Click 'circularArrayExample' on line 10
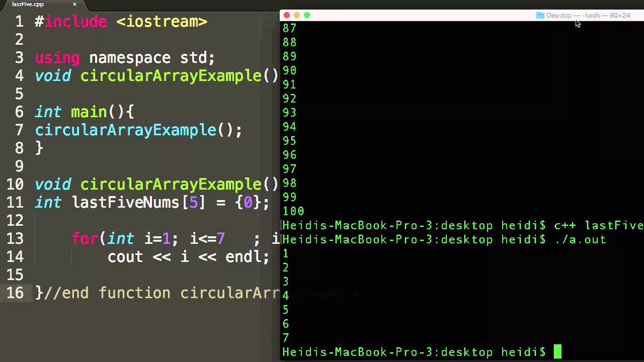The height and width of the screenshot is (362, 644). [171, 185]
